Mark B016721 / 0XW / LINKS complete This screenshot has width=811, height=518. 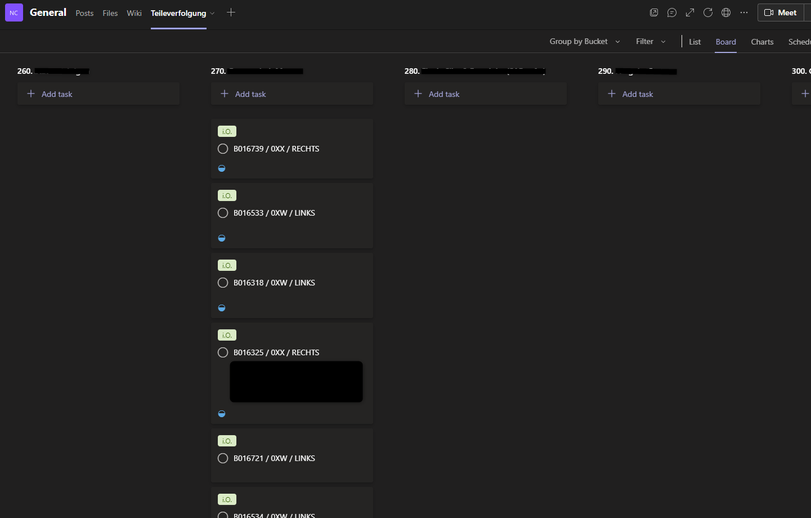point(222,459)
